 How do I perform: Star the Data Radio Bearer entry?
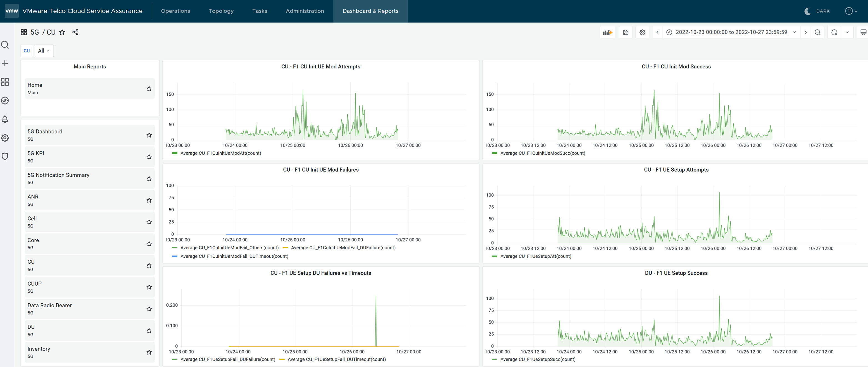pos(149,309)
